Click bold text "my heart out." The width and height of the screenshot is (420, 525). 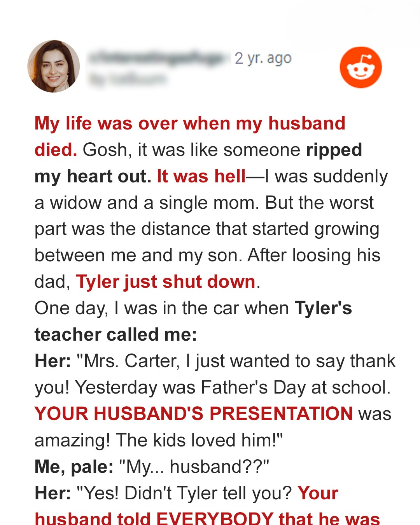pyautogui.click(x=93, y=177)
